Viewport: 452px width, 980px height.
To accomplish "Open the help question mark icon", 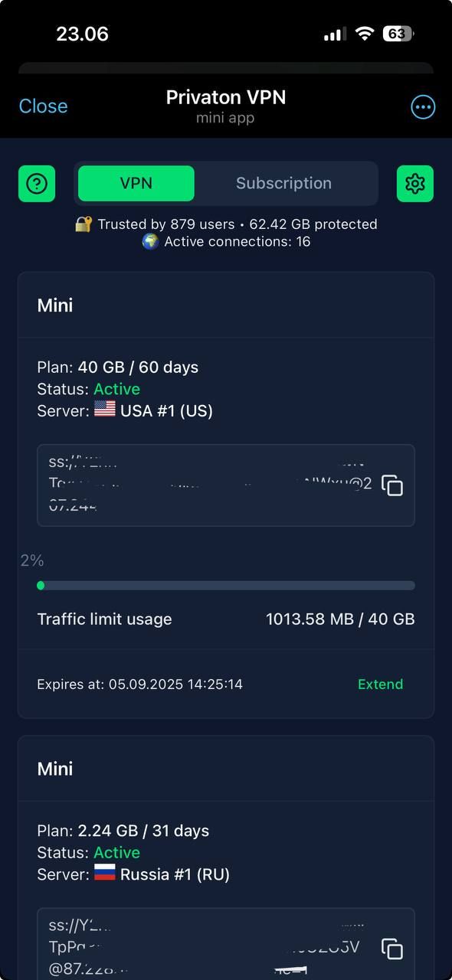I will (x=37, y=184).
